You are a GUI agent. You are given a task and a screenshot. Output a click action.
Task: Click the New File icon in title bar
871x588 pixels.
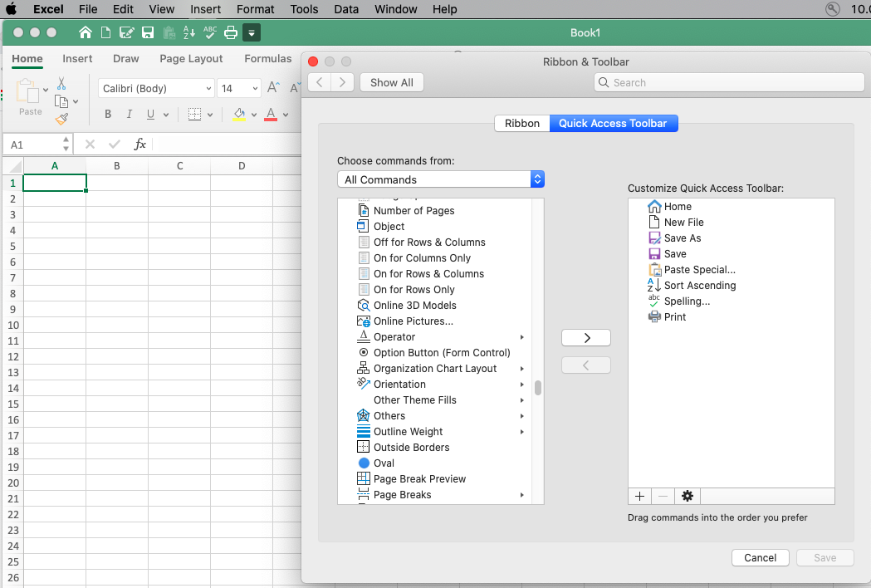pos(105,32)
